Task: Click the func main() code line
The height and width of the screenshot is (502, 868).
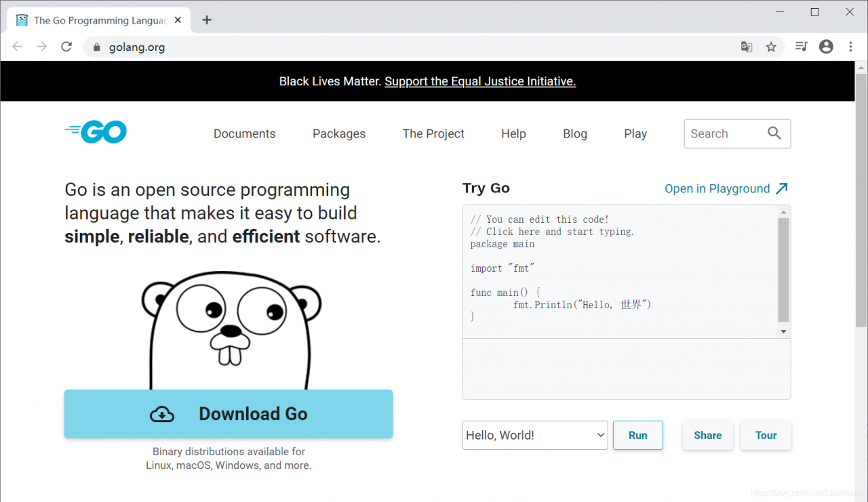Action: click(505, 293)
